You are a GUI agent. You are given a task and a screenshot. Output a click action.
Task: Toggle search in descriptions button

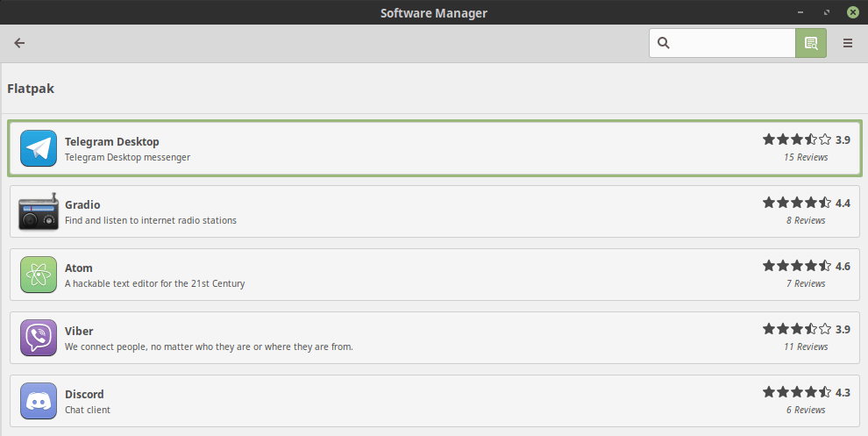811,43
